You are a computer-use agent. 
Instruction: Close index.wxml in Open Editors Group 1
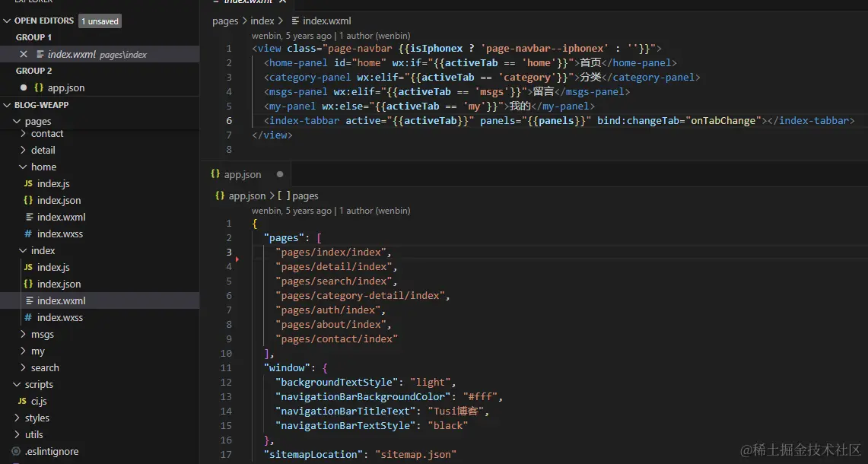pyautogui.click(x=24, y=54)
